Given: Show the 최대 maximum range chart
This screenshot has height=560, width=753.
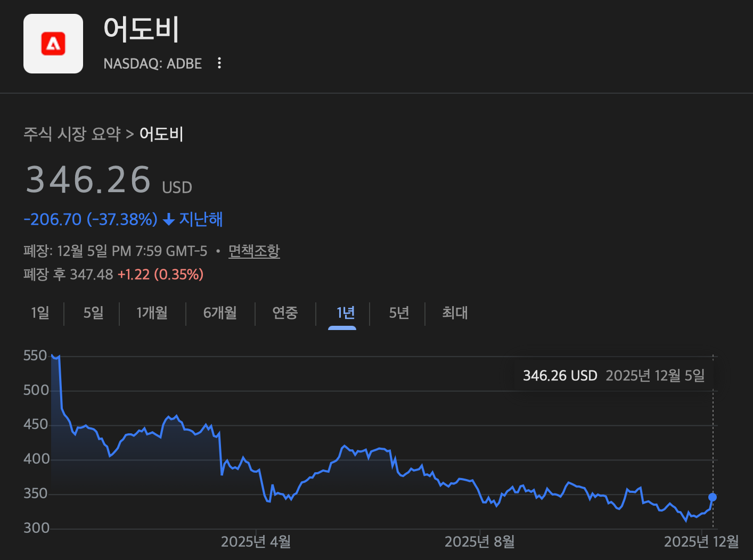Looking at the screenshot, I should click(455, 313).
